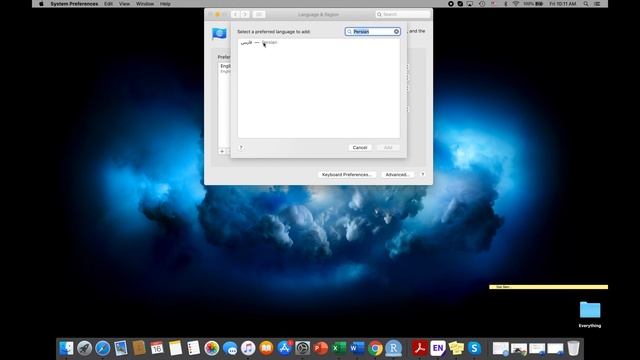The height and width of the screenshot is (360, 640).
Task: Open iTunes from the Dock
Action: click(248, 348)
